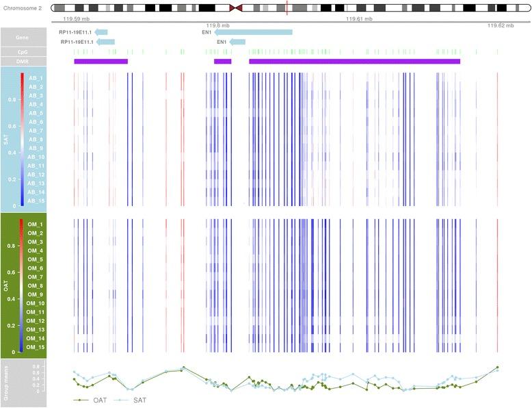Pick the OM_13 sample row label
This screenshot has height=408, width=532.
pyautogui.click(x=36, y=329)
